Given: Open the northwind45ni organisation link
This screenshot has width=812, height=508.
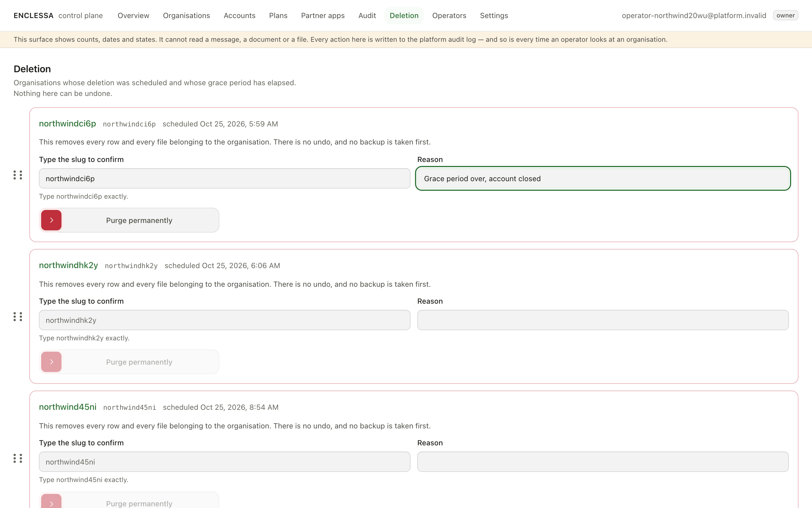Looking at the screenshot, I should (x=68, y=407).
